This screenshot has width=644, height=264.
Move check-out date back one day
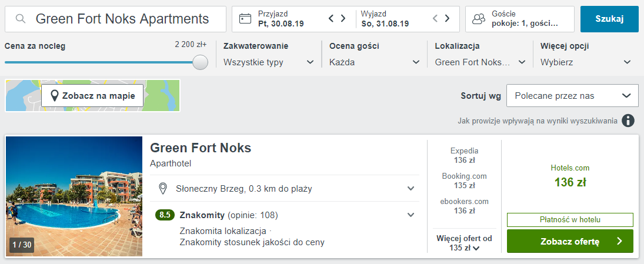pos(435,18)
